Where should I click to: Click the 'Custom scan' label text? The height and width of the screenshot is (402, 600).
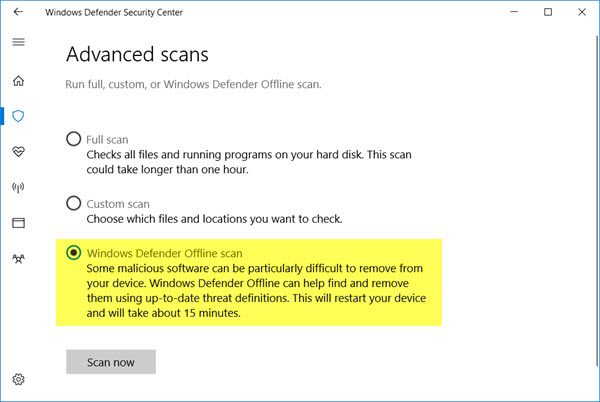[x=116, y=203]
